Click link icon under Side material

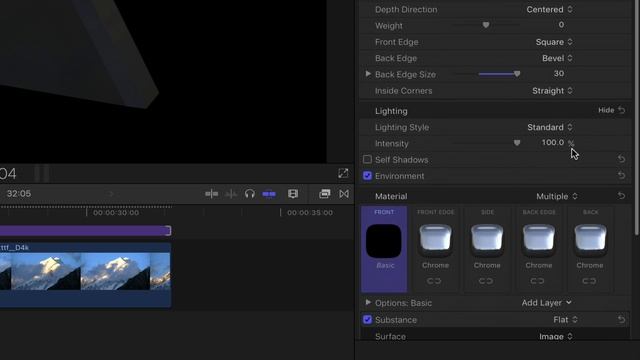click(486, 281)
